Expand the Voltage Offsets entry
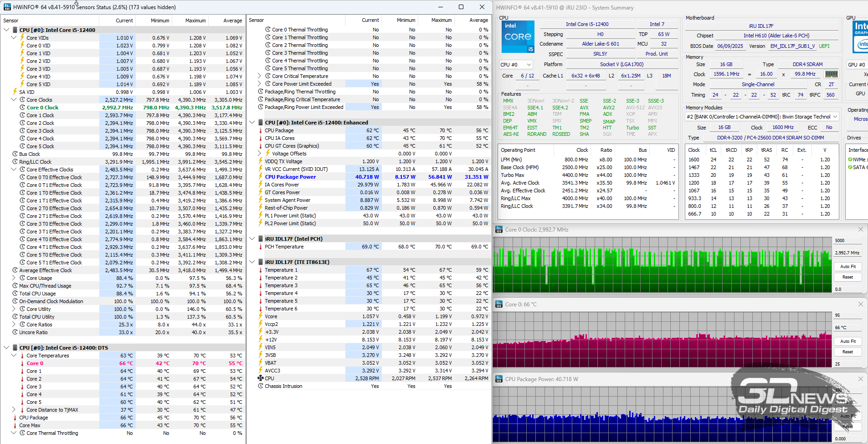This screenshot has width=868, height=444. click(259, 154)
